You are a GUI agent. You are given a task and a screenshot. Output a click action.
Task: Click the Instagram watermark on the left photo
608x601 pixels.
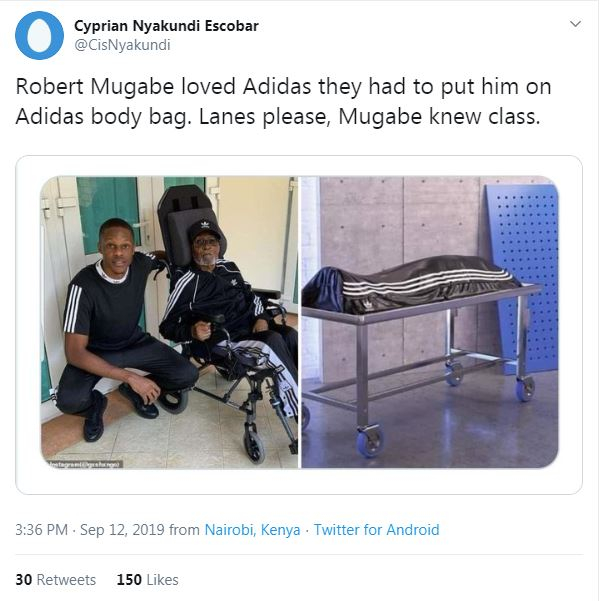pyautogui.click(x=85, y=464)
